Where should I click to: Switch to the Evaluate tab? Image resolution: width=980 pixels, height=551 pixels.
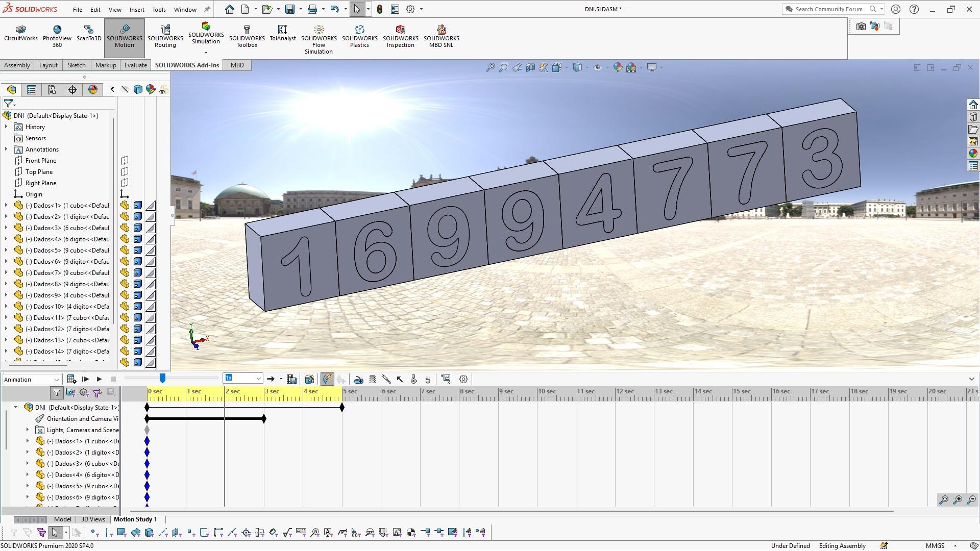136,65
